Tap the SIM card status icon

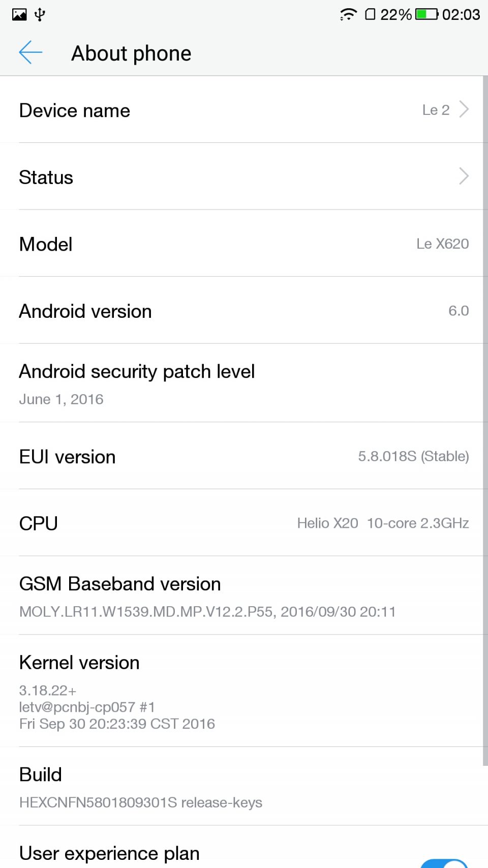point(370,14)
